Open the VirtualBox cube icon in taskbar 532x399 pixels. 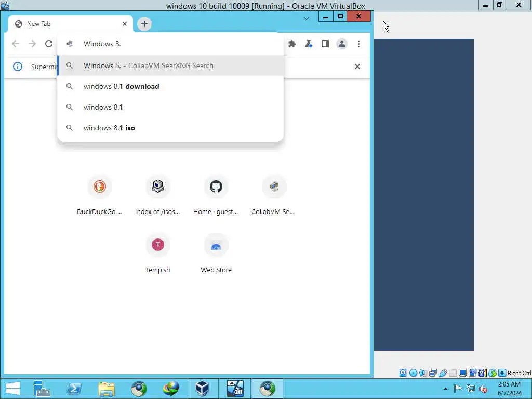tap(203, 389)
